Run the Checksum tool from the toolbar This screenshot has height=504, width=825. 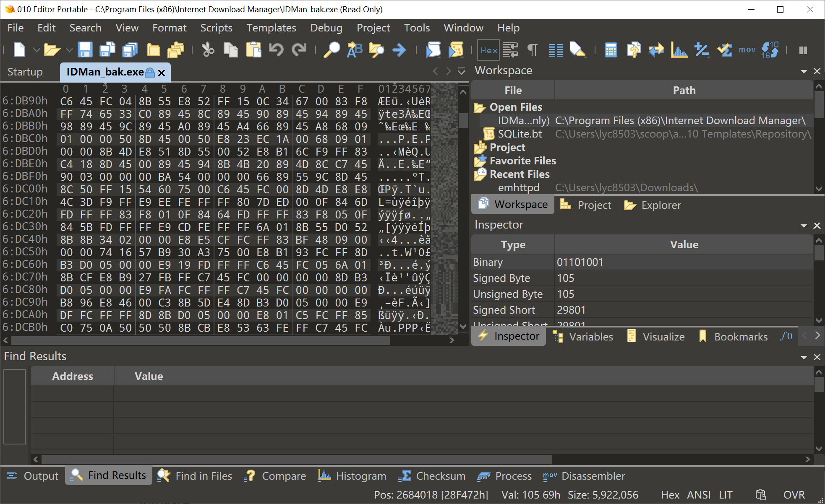(x=724, y=49)
